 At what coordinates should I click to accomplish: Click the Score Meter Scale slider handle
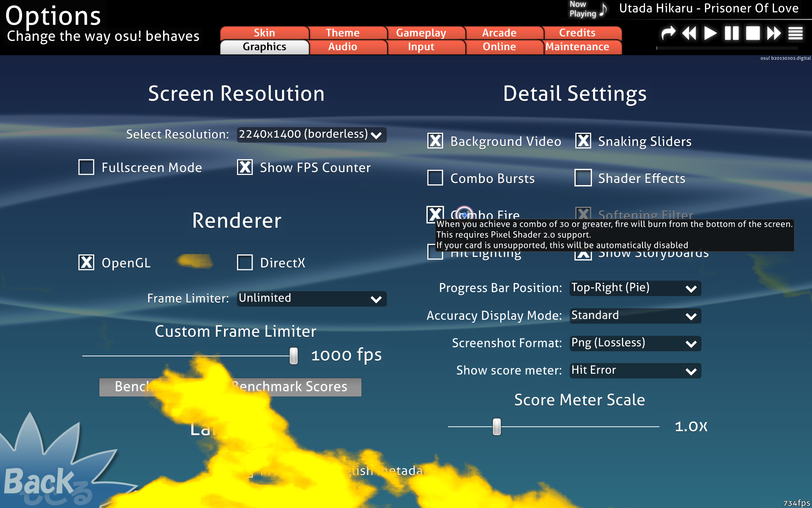497,426
